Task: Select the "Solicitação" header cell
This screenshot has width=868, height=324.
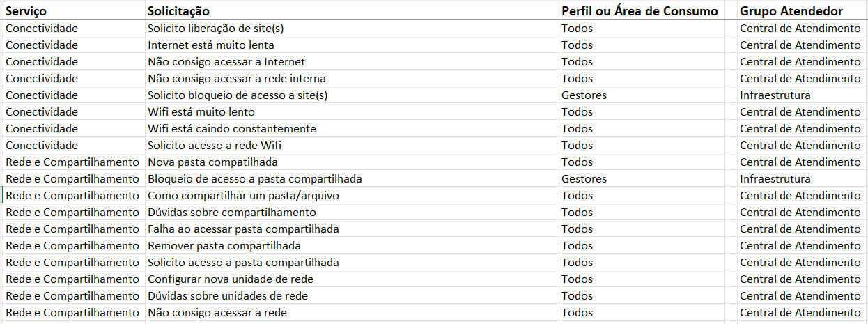Action: [178, 11]
